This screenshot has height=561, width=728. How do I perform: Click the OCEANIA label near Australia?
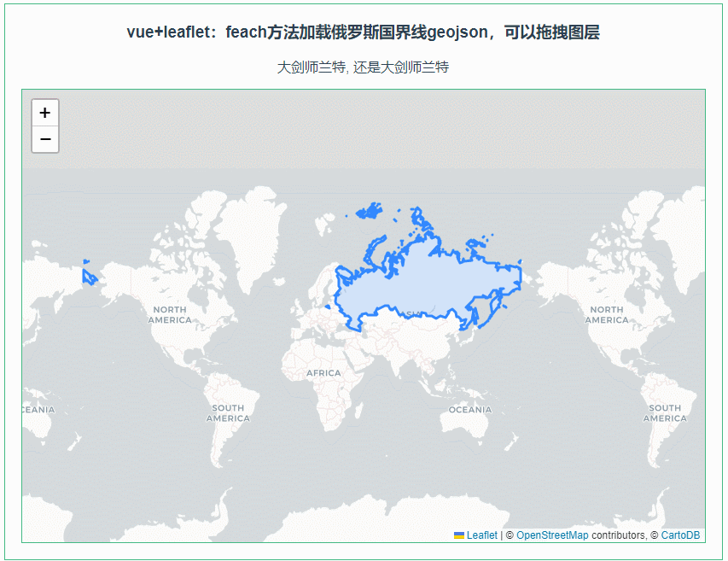pos(470,410)
